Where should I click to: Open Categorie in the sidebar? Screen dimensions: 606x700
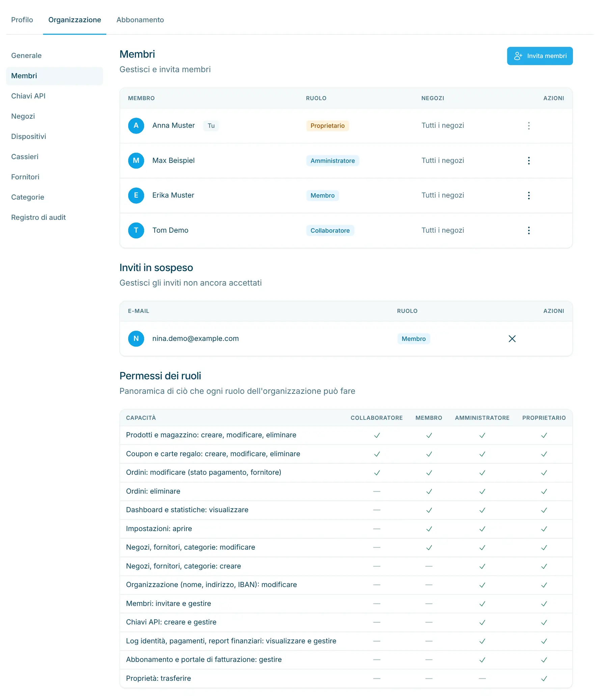point(54,197)
